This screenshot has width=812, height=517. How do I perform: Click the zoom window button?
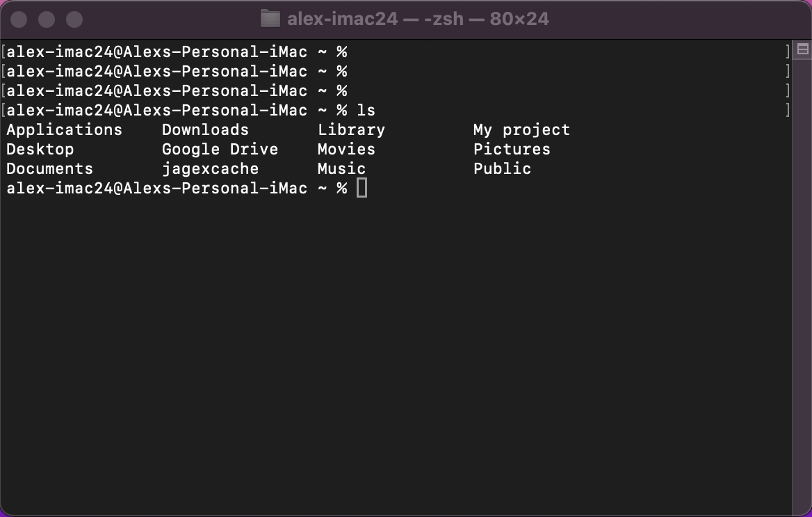(74, 19)
